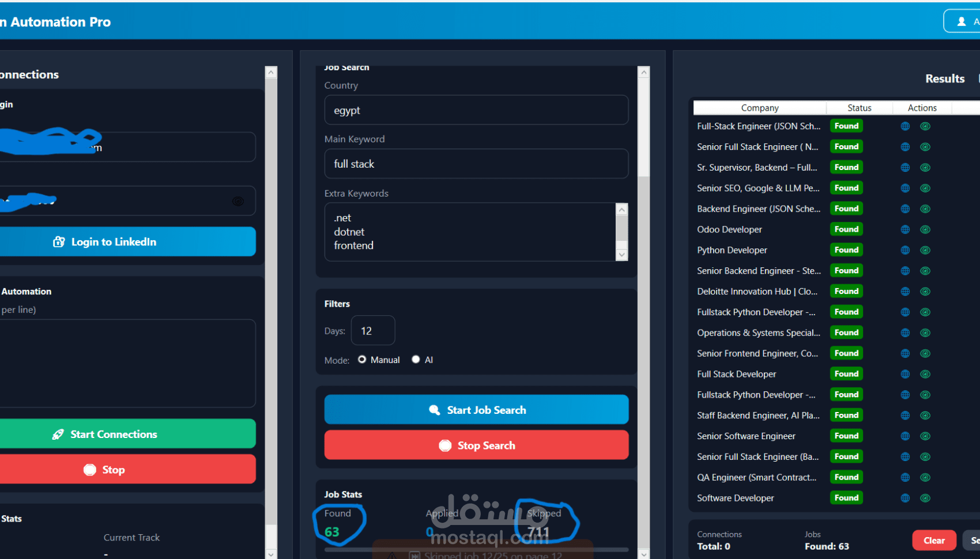Click globe icon for Senior Backend Engineer - Ste...
The width and height of the screenshot is (980, 559).
pyautogui.click(x=905, y=271)
